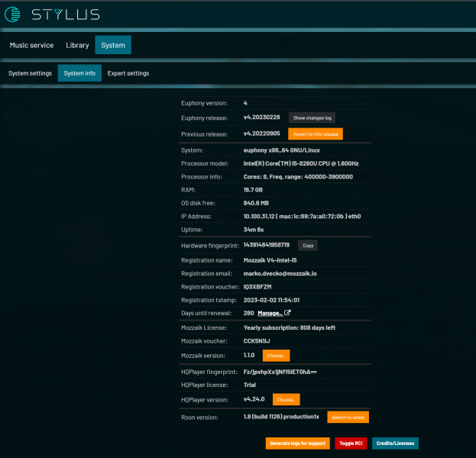Click Switch to latest for Roon
Image resolution: width=476 pixels, height=458 pixels.
348,418
